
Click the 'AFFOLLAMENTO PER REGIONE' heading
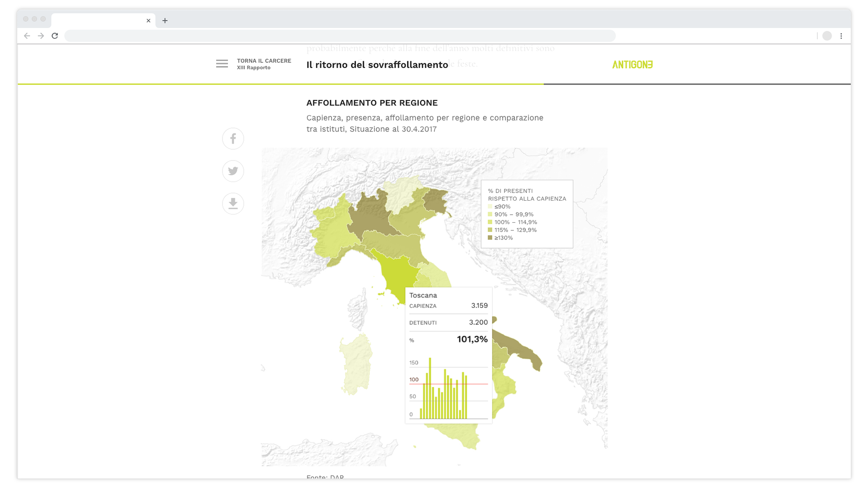point(372,103)
